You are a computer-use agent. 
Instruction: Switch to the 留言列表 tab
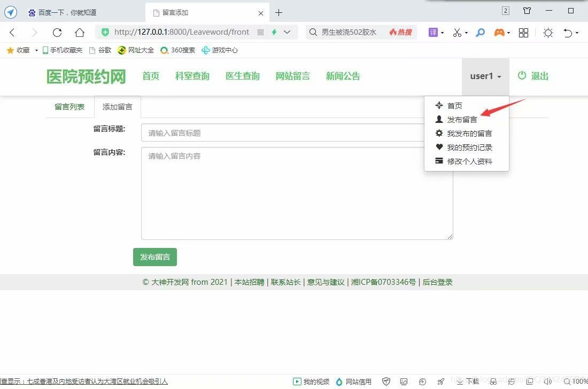coord(69,107)
